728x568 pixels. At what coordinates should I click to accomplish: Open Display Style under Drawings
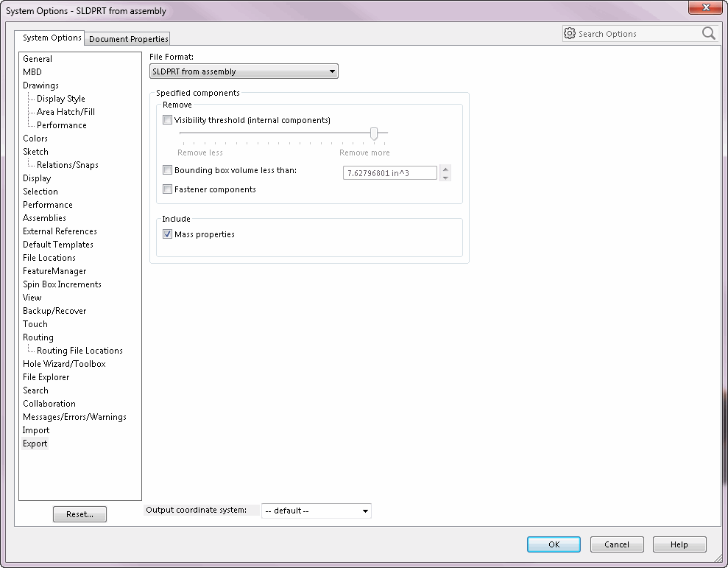61,99
